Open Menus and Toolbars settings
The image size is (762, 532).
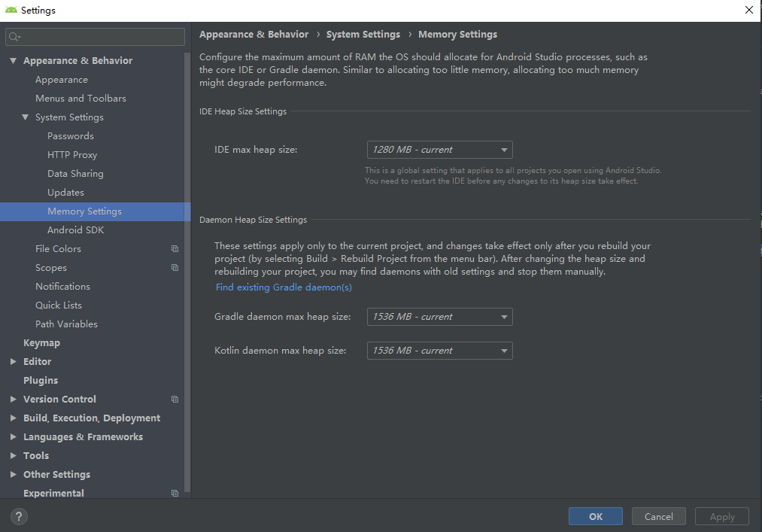[80, 99]
